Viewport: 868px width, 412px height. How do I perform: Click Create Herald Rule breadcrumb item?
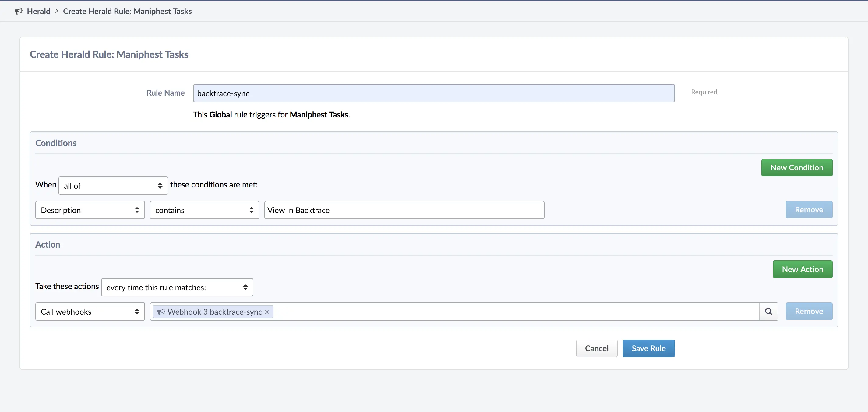tap(127, 11)
